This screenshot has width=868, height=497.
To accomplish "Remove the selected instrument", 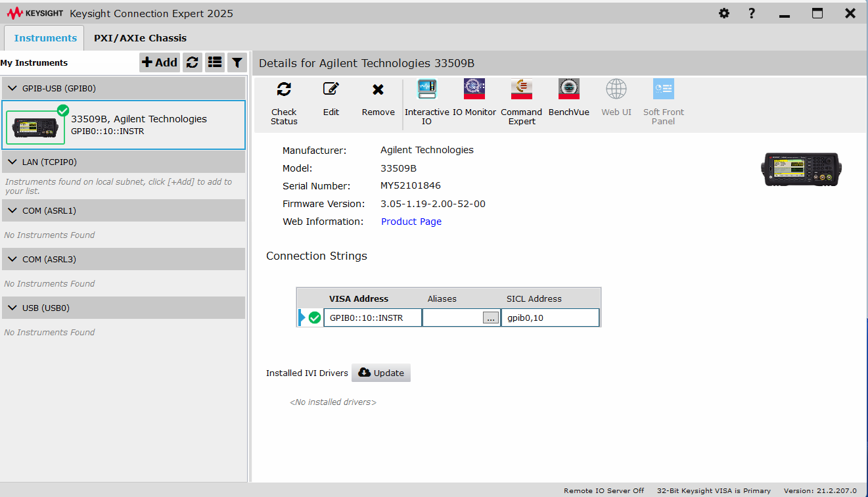I will [x=378, y=90].
